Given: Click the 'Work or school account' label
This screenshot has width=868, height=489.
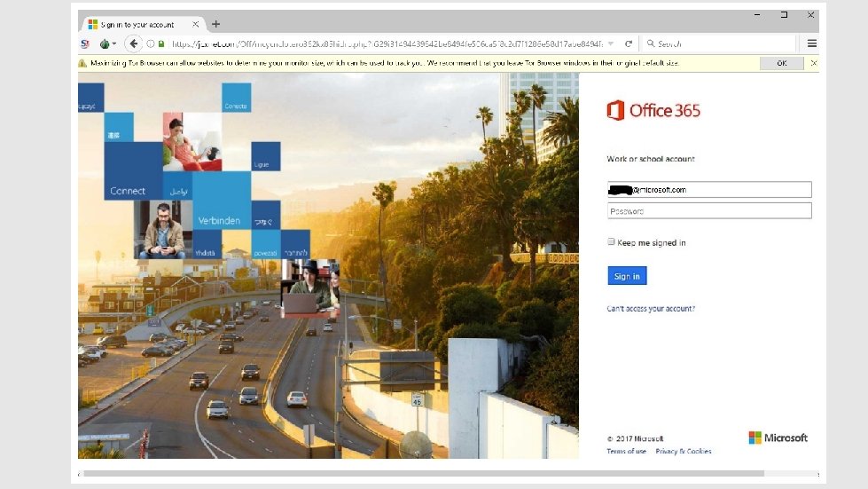Looking at the screenshot, I should point(651,159).
